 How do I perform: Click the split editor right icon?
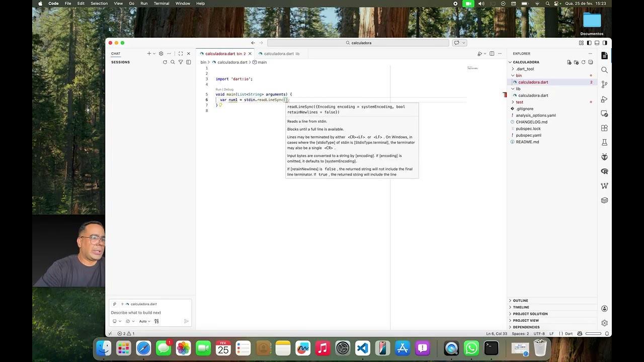(x=492, y=54)
